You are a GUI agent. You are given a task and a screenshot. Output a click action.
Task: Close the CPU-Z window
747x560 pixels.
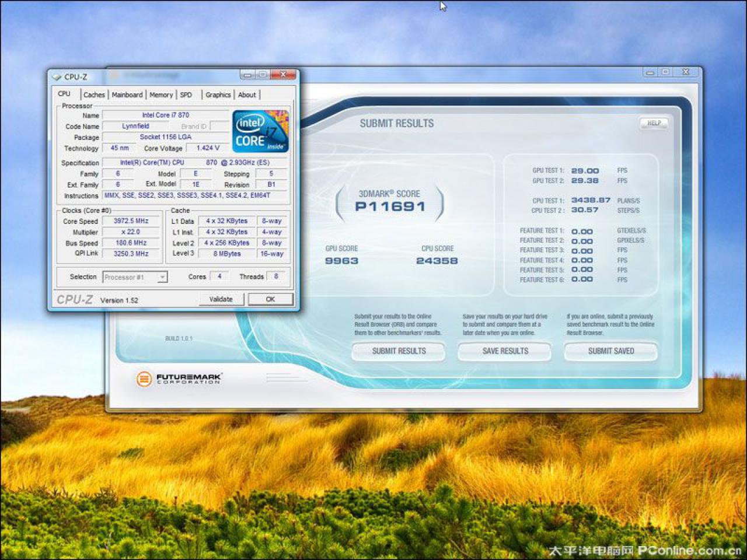(x=283, y=74)
